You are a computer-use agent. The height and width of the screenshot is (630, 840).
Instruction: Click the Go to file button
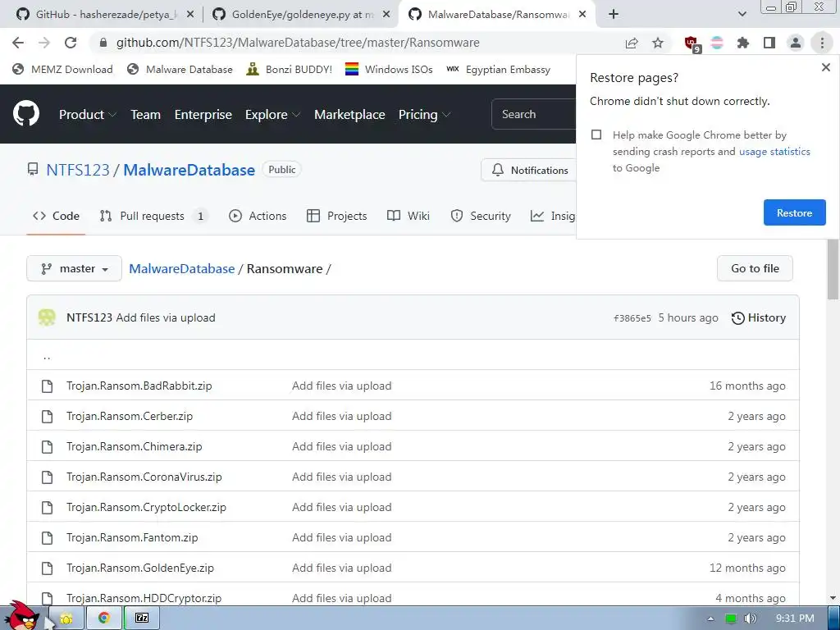(755, 268)
